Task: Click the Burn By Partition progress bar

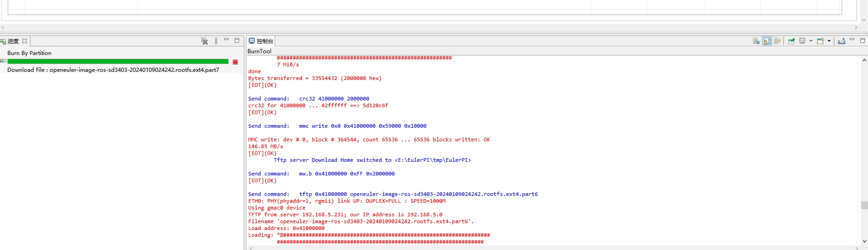Action: pos(118,61)
